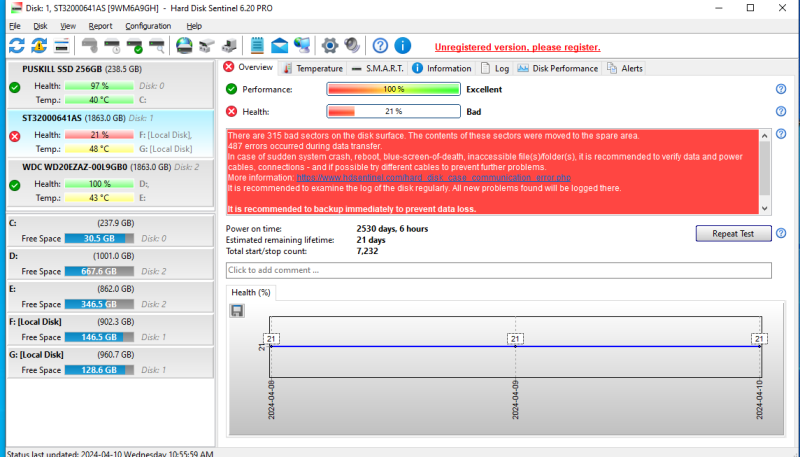
Task: Switch to the S.M.A.R.T. tab
Action: [378, 68]
